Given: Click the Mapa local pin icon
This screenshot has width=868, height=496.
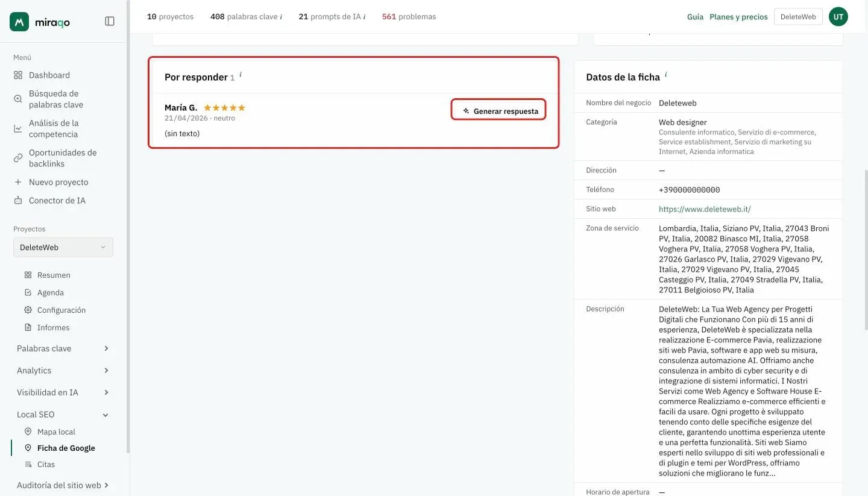Looking at the screenshot, I should pyautogui.click(x=28, y=432).
